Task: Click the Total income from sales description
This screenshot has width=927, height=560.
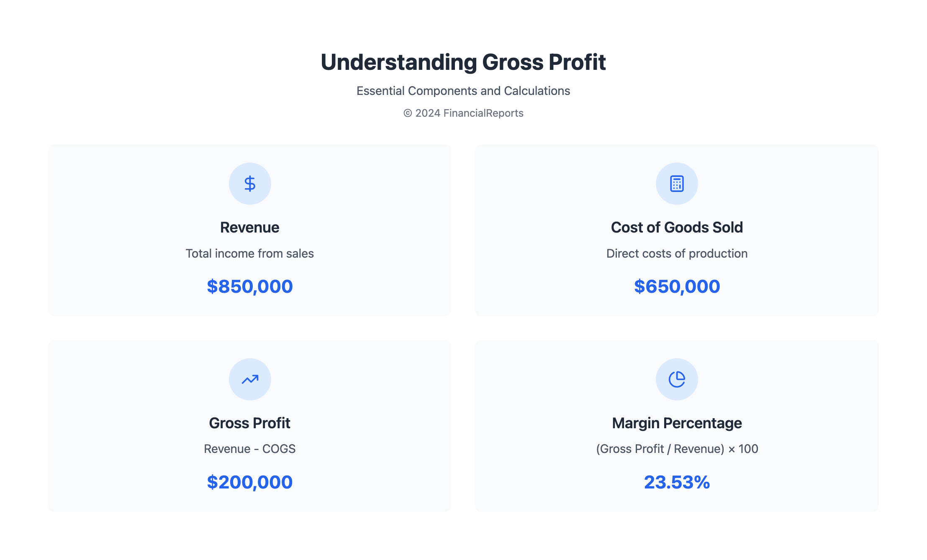Action: [250, 253]
